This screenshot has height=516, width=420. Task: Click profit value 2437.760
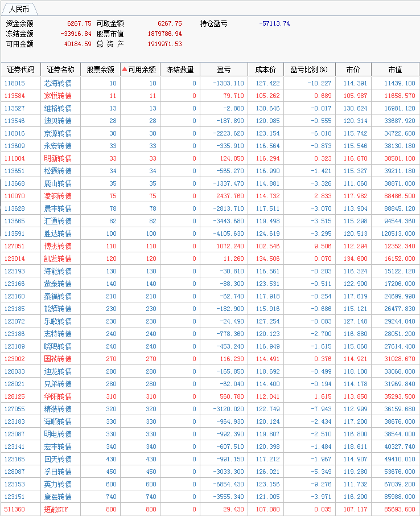[230, 196]
